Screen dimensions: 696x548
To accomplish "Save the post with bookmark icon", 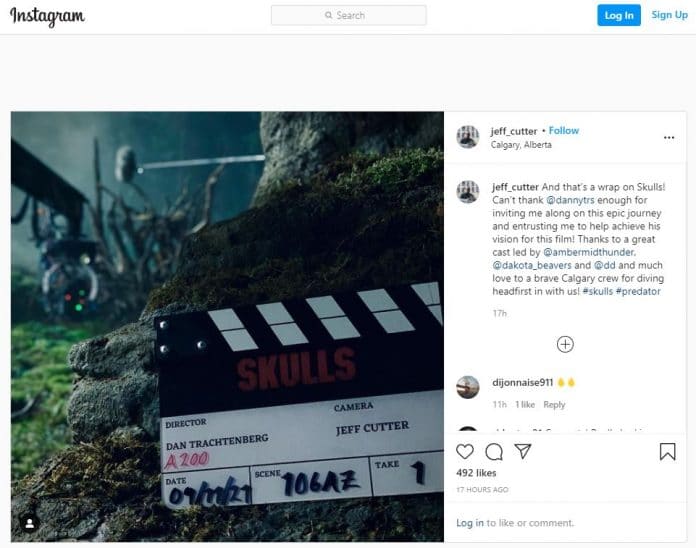I will [668, 452].
